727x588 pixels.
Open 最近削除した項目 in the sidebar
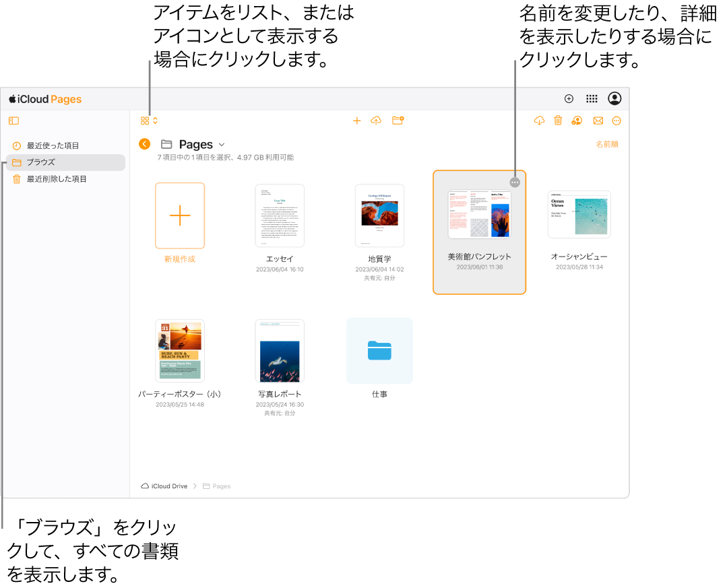[65, 179]
